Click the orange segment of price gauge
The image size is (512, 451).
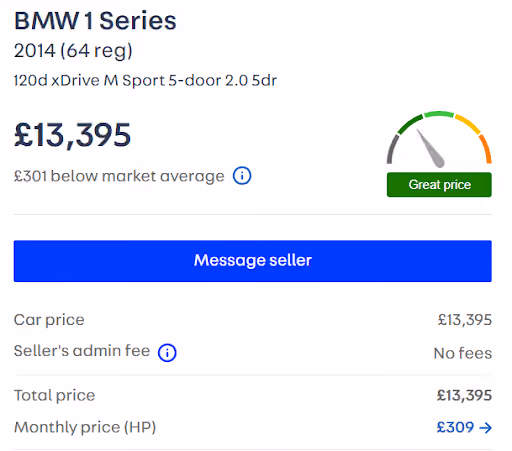click(486, 149)
